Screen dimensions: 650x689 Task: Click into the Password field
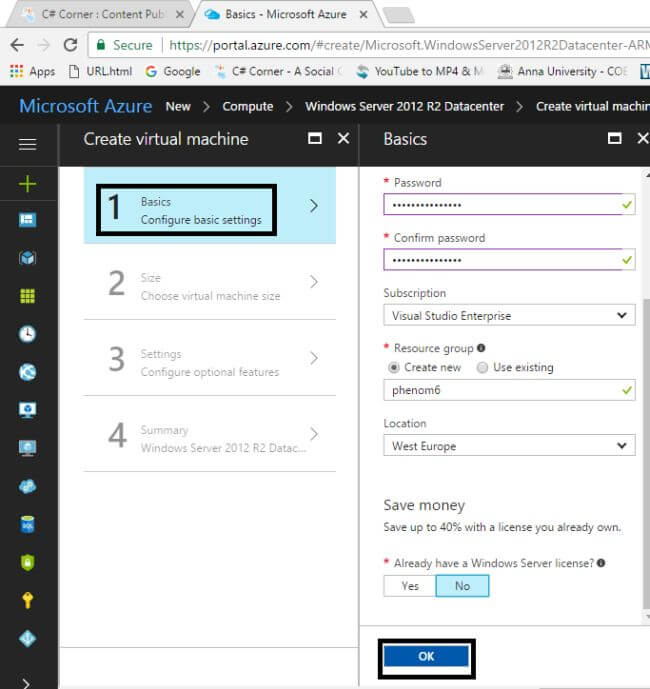click(x=509, y=204)
